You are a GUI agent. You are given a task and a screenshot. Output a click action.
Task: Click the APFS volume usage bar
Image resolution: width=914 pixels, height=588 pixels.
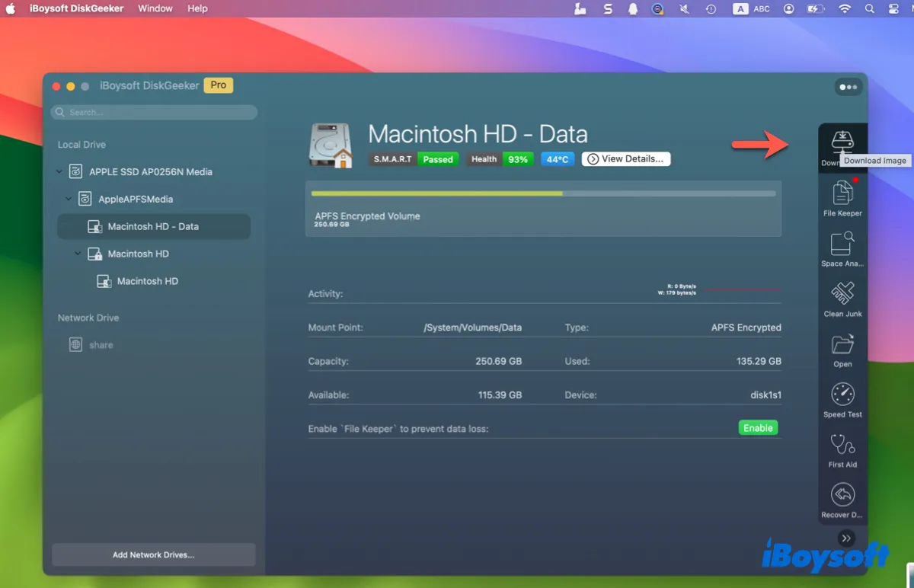pyautogui.click(x=544, y=193)
